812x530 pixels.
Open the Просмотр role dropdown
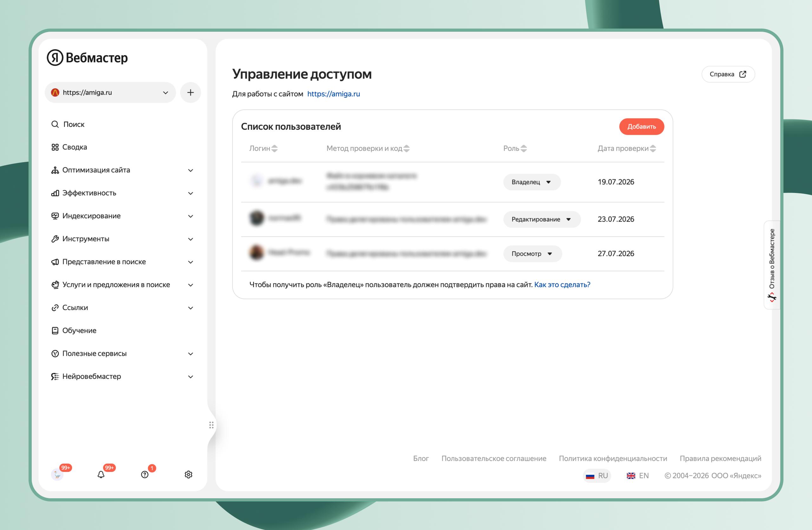coord(532,254)
